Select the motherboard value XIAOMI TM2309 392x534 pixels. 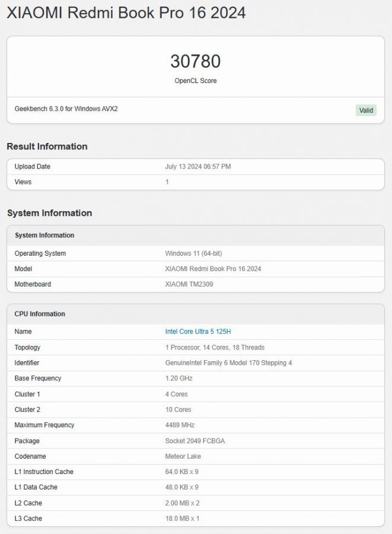tap(189, 284)
